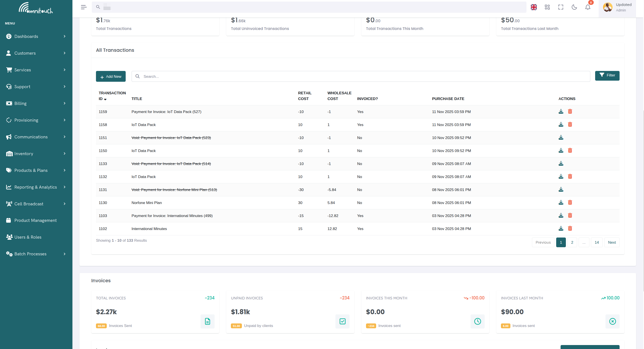Open the Invoices Sent document icon card action

tap(207, 321)
